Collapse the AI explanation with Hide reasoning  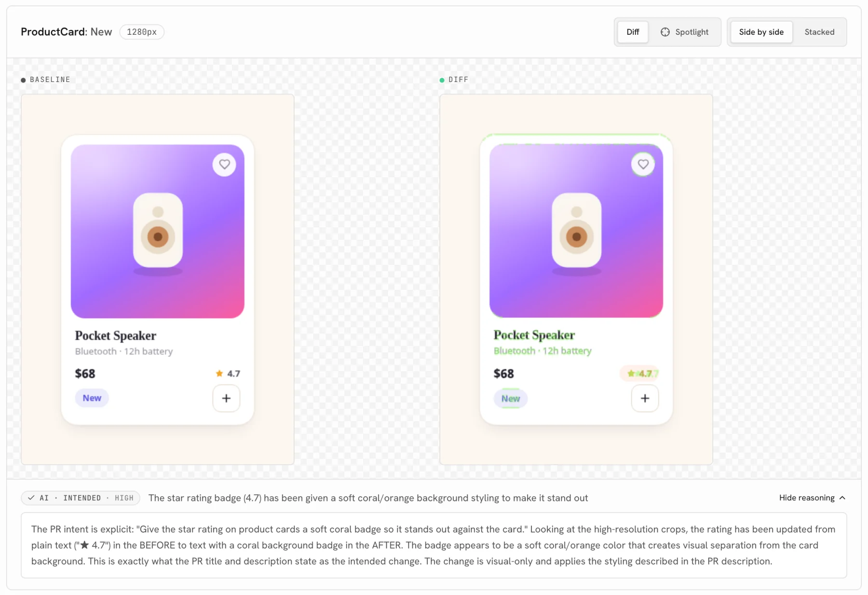pos(812,498)
